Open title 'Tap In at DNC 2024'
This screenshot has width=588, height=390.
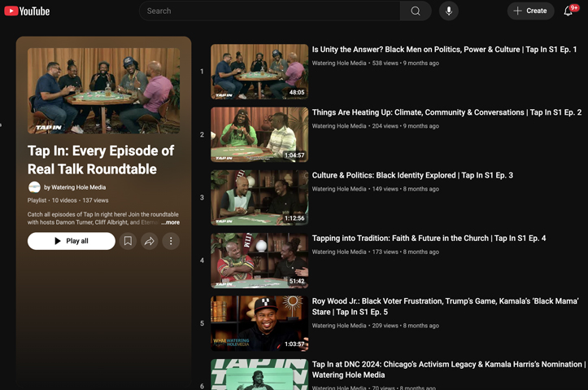(x=449, y=370)
